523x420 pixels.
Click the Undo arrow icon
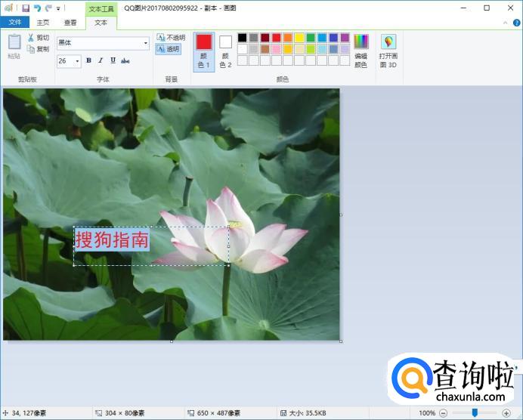point(37,8)
